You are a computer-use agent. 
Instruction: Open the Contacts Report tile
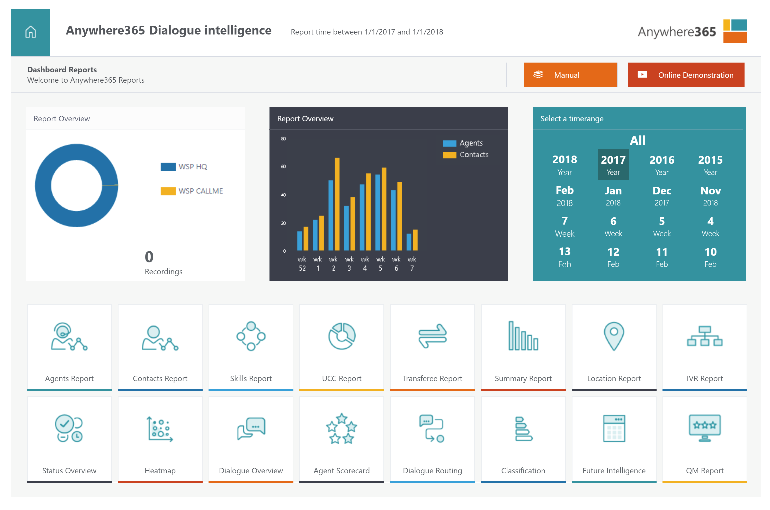[x=160, y=347]
